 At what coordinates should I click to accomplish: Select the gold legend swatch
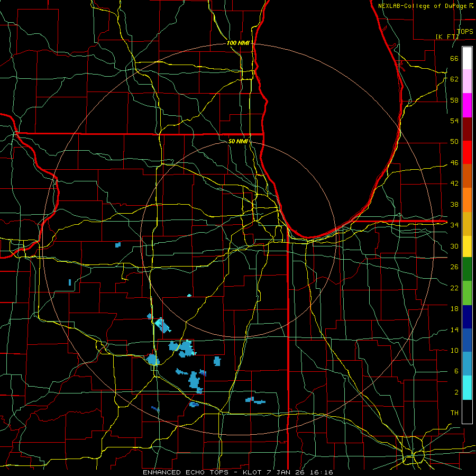[x=467, y=224]
